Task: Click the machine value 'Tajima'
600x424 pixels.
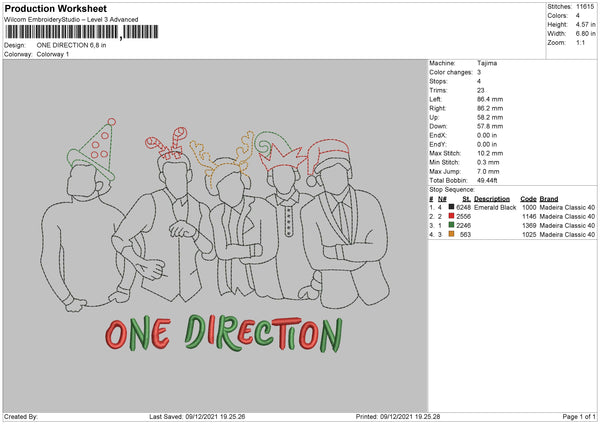Action: point(487,63)
